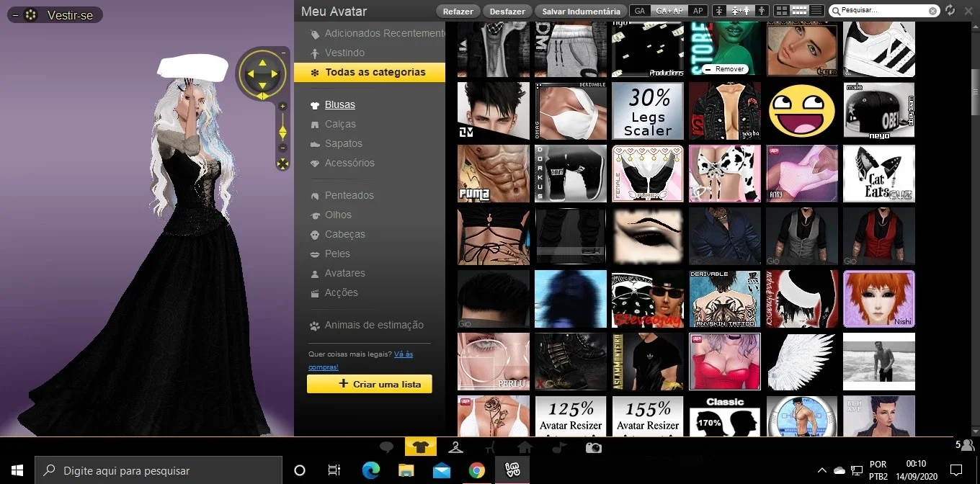Open the home tab icon
This screenshot has width=980, height=484.
525,447
